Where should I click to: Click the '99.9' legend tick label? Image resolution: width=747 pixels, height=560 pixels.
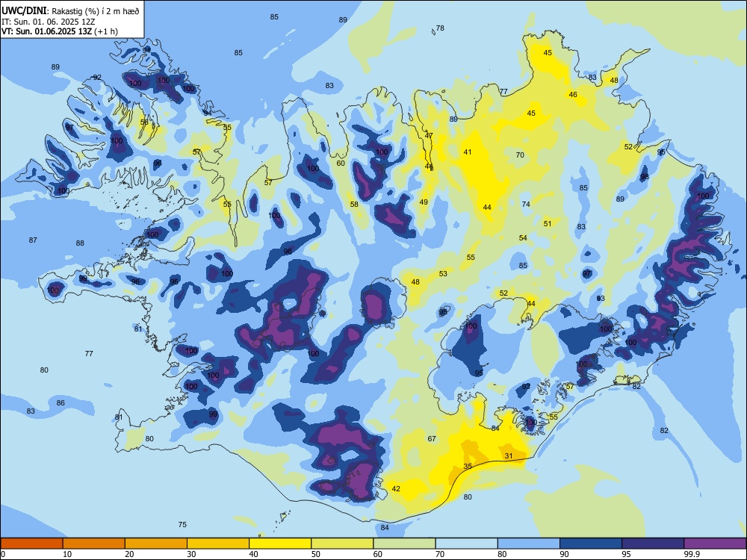(692, 554)
